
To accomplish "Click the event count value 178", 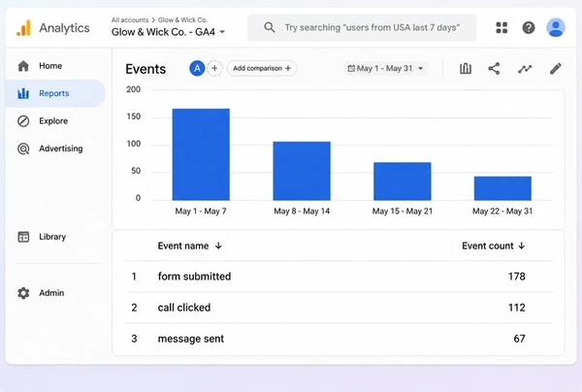I will point(517,277).
